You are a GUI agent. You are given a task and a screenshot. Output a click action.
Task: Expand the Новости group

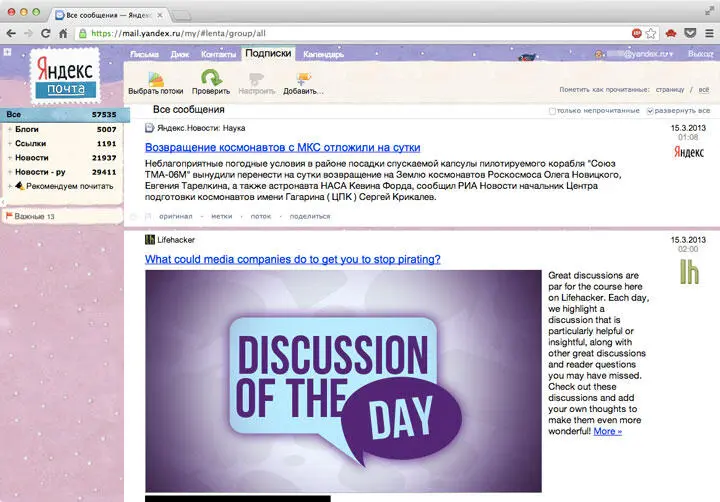click(x=10, y=158)
